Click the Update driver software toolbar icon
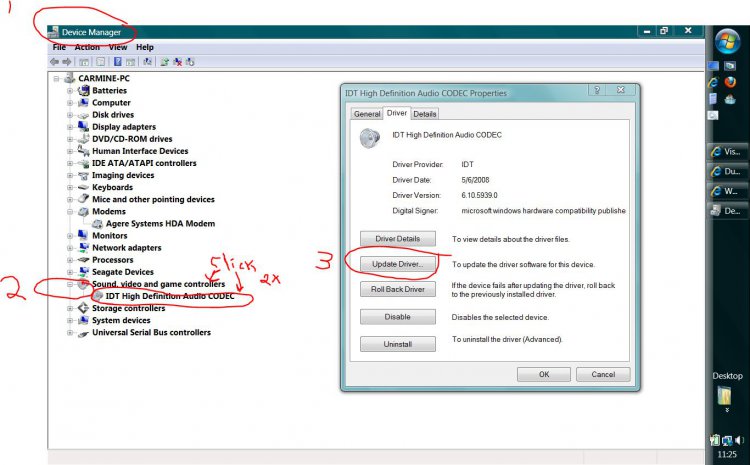 (165, 62)
